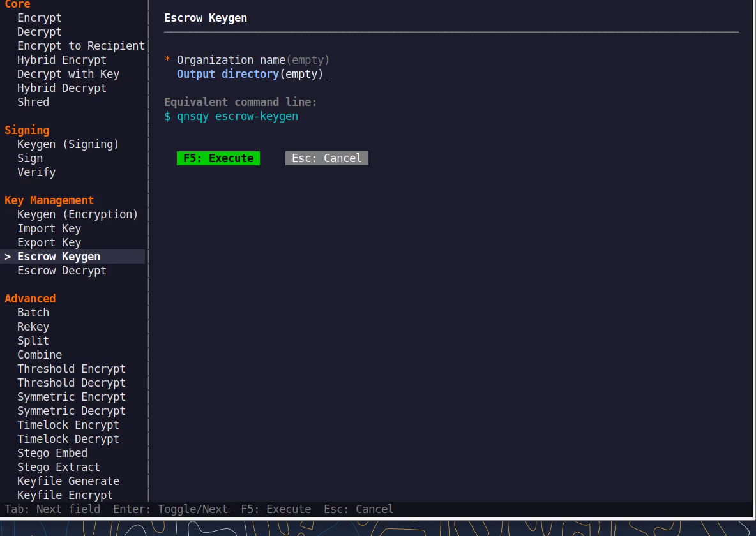Open Export Key
Screen dimensions: 756x536
point(49,242)
